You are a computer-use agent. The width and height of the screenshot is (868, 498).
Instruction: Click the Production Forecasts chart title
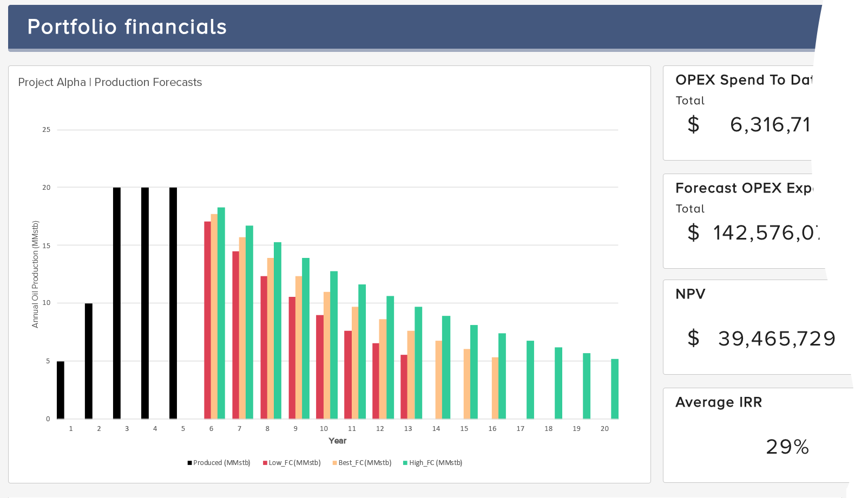point(110,82)
